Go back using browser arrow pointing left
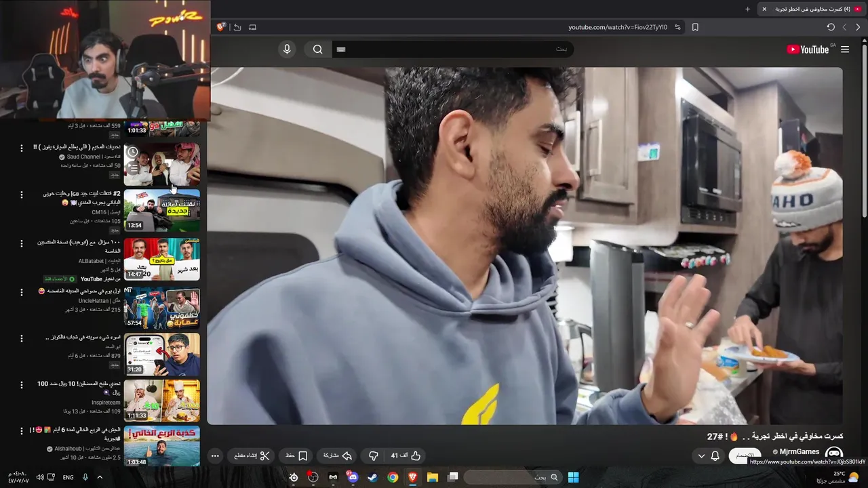The width and height of the screenshot is (868, 488). click(844, 27)
